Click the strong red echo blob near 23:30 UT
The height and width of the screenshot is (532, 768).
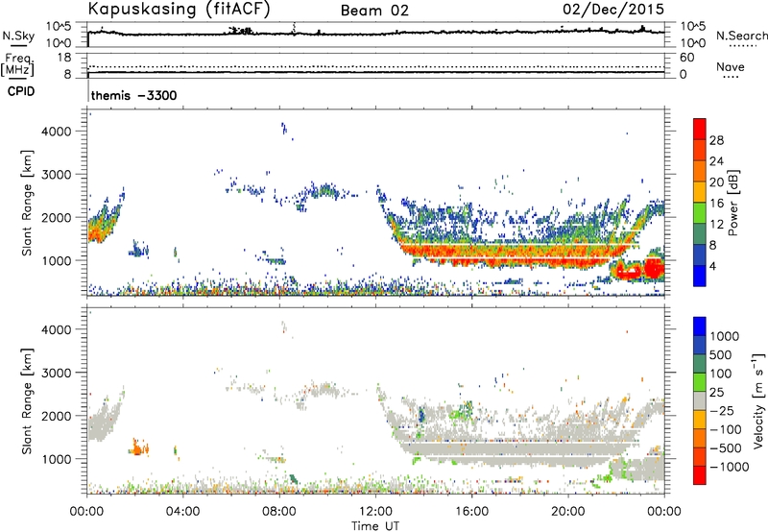tap(654, 269)
